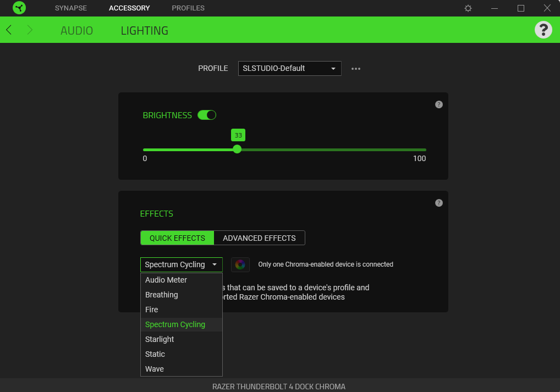
Task: Close the Synapse window
Action: pyautogui.click(x=547, y=8)
